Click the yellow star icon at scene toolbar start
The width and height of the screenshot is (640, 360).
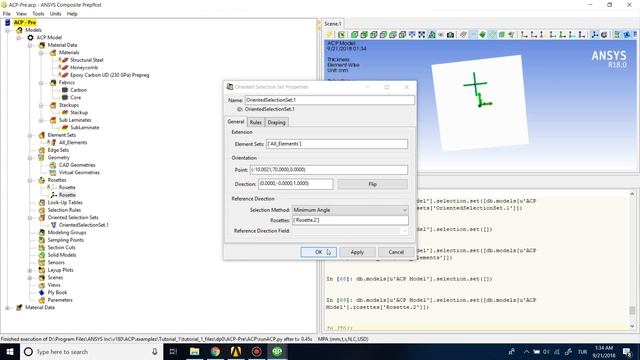329,35
